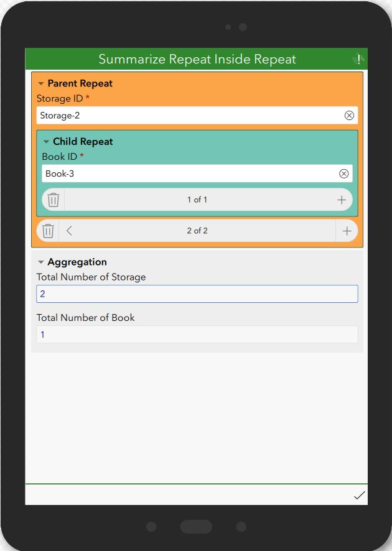Click inside the Storage ID input
Image resolution: width=392 pixels, height=551 pixels.
(x=187, y=115)
